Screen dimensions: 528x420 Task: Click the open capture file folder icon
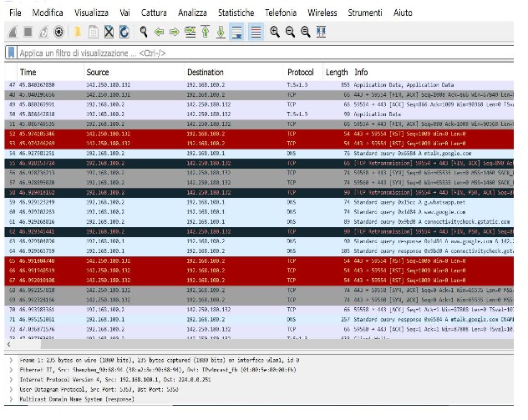coord(78,32)
